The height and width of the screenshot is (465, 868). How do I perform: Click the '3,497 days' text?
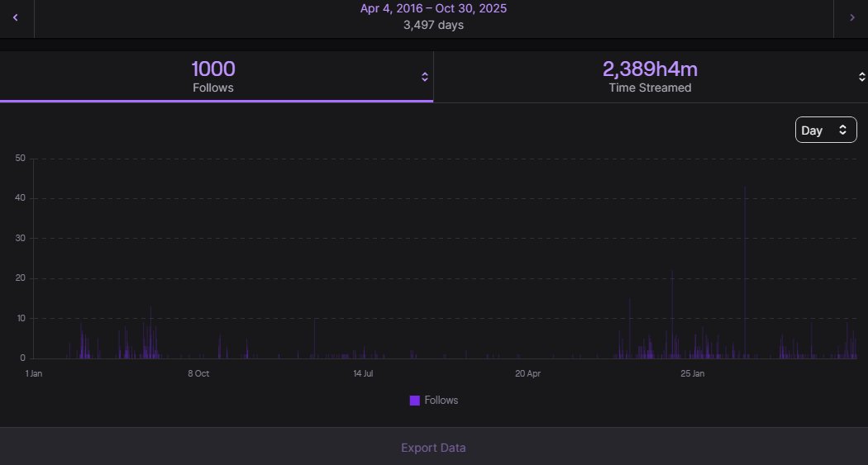point(433,25)
